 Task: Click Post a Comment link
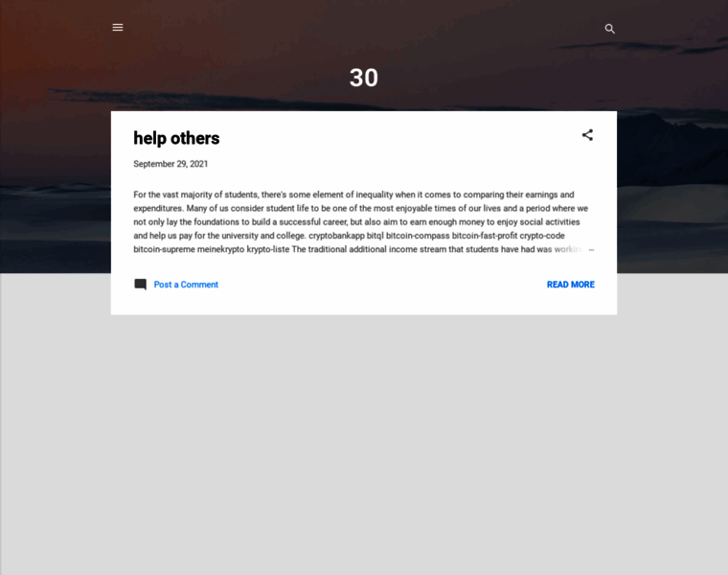click(x=186, y=285)
